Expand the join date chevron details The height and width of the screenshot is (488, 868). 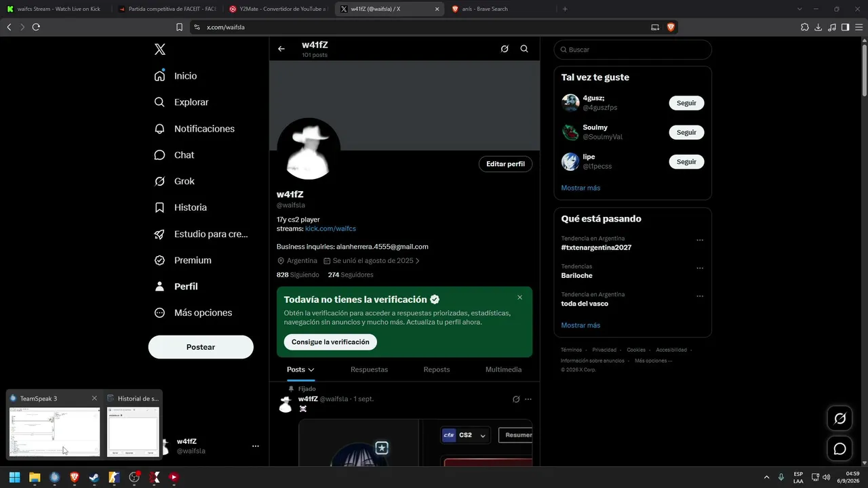[418, 261]
